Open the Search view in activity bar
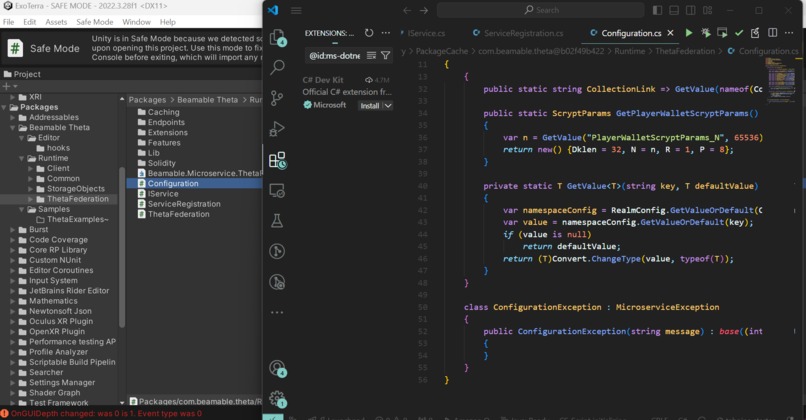 click(278, 68)
